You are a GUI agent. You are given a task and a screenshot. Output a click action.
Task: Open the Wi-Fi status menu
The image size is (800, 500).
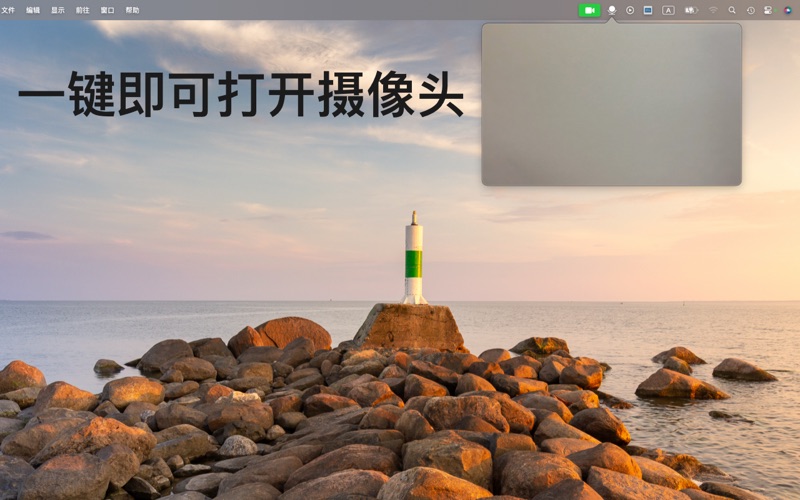coord(713,10)
